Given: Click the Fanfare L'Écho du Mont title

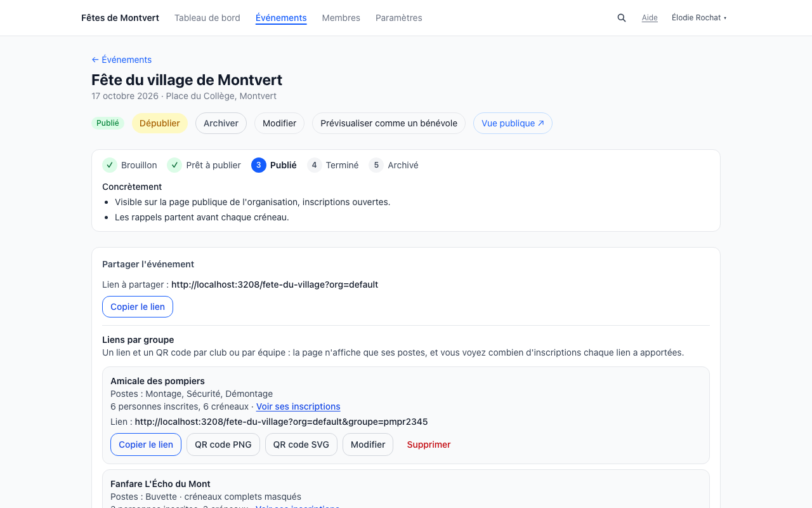Looking at the screenshot, I should coord(160,484).
